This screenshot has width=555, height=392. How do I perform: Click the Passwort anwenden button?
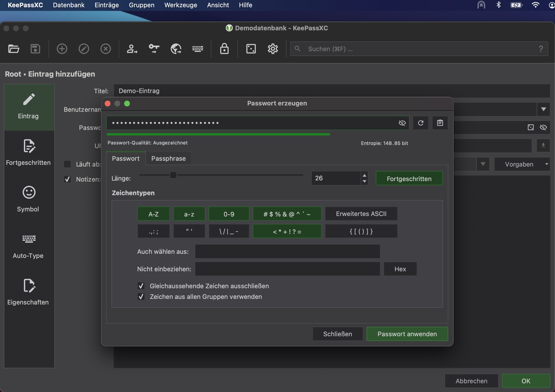407,334
